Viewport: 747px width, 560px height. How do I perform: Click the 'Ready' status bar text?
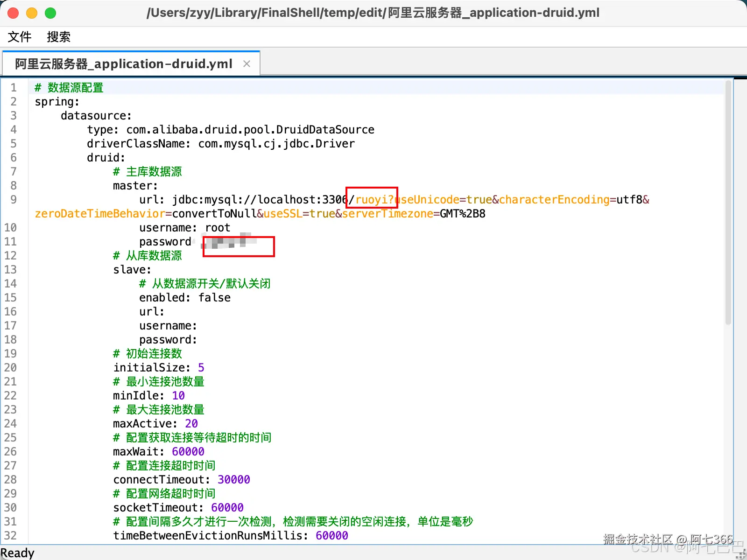point(18,553)
